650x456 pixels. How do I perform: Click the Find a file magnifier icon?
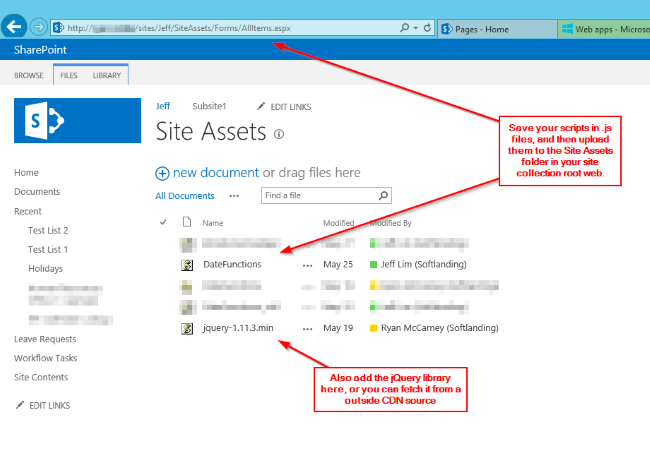click(x=383, y=195)
